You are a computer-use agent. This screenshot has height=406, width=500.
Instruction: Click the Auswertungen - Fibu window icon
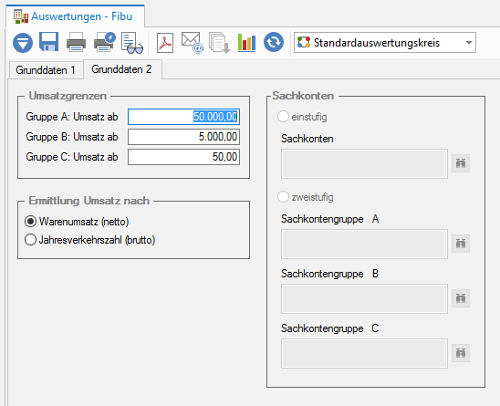coord(21,16)
